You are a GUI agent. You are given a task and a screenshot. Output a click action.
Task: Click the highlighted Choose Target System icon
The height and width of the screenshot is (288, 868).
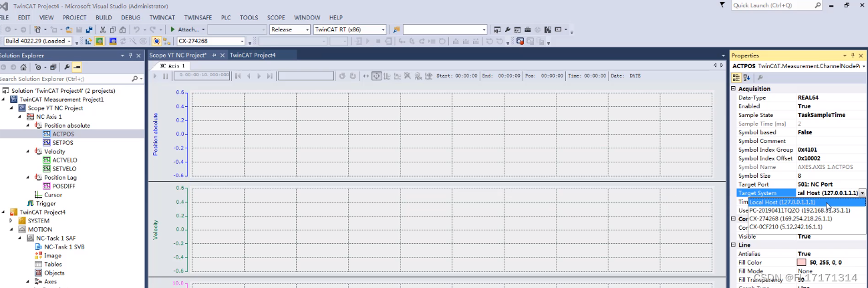point(156,41)
